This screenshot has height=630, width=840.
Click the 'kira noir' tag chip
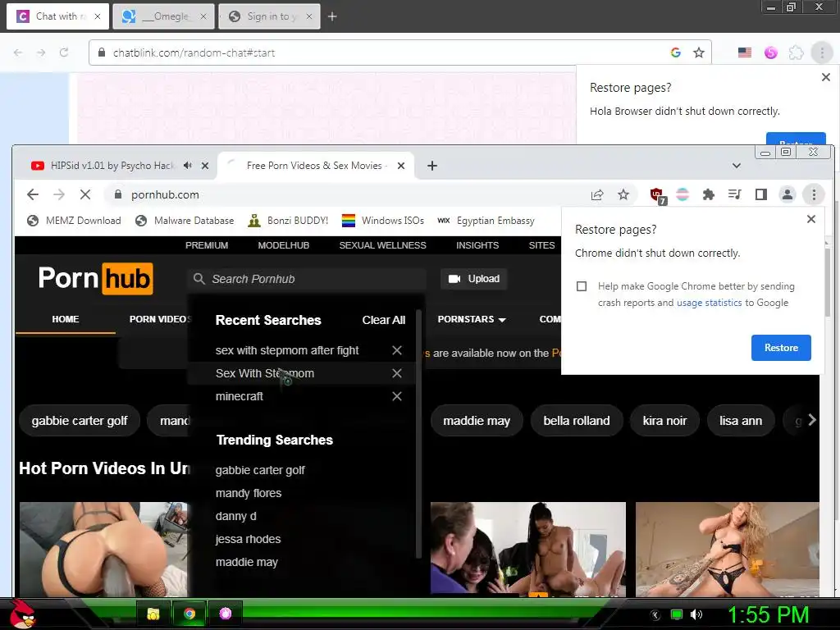[664, 421]
